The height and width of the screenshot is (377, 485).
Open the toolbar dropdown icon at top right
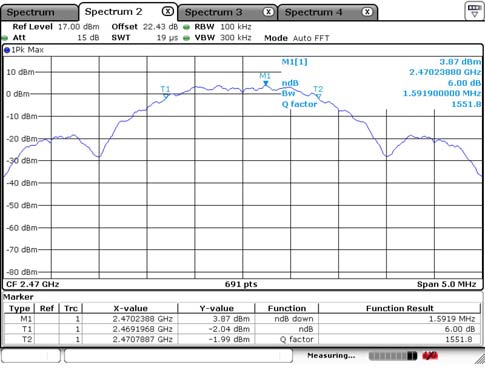pyautogui.click(x=474, y=11)
